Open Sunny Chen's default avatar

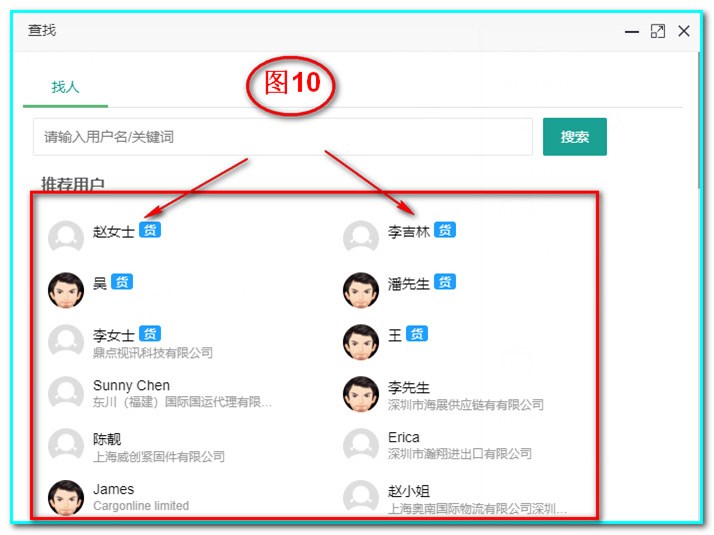[x=66, y=393]
